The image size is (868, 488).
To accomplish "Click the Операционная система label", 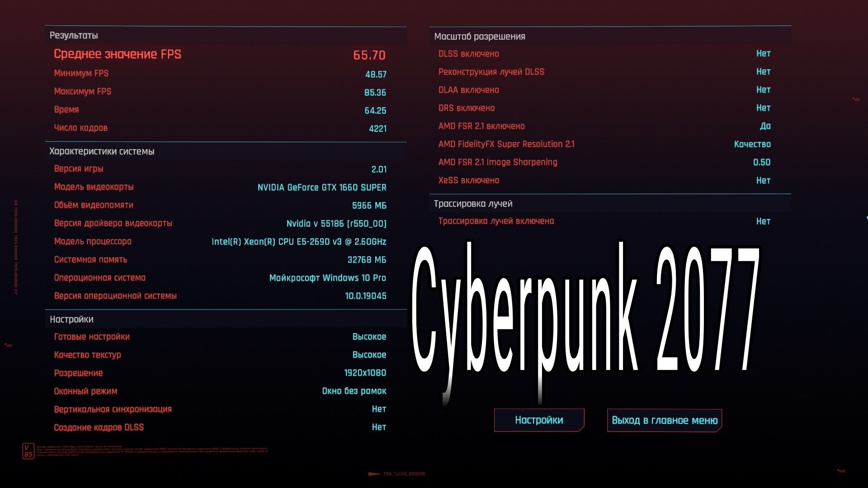I will (99, 277).
